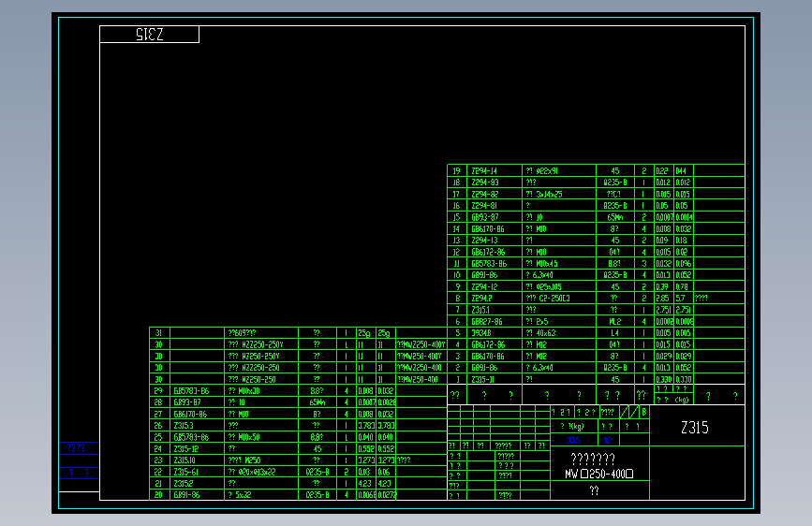
Task: Click material ML2 in row 6
Action: click(614, 322)
